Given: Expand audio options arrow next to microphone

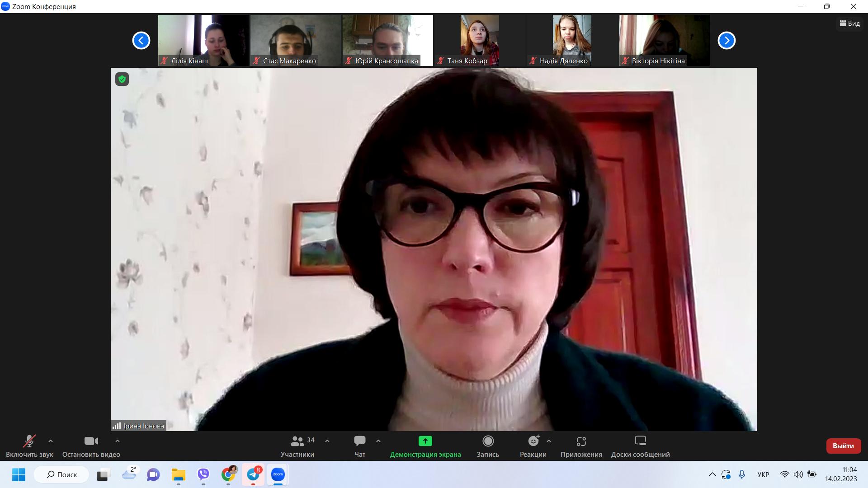Looking at the screenshot, I should click(x=51, y=441).
